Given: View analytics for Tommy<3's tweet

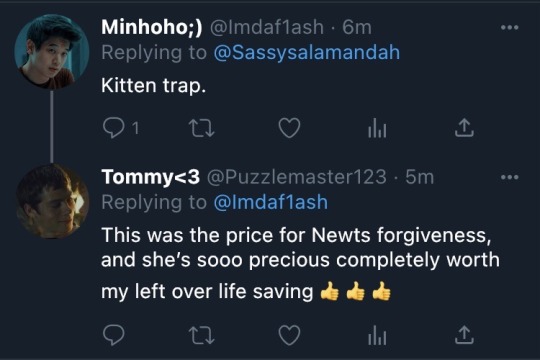Looking at the screenshot, I should [x=377, y=335].
